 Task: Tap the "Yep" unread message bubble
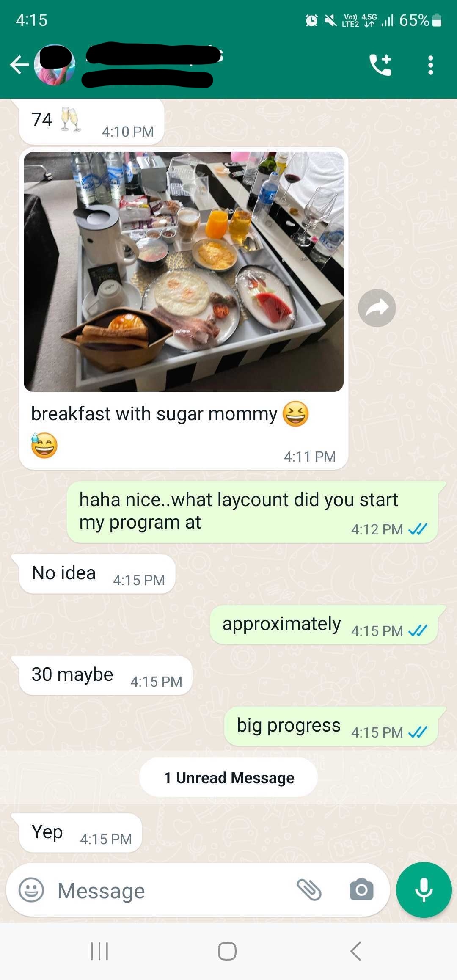(x=81, y=833)
